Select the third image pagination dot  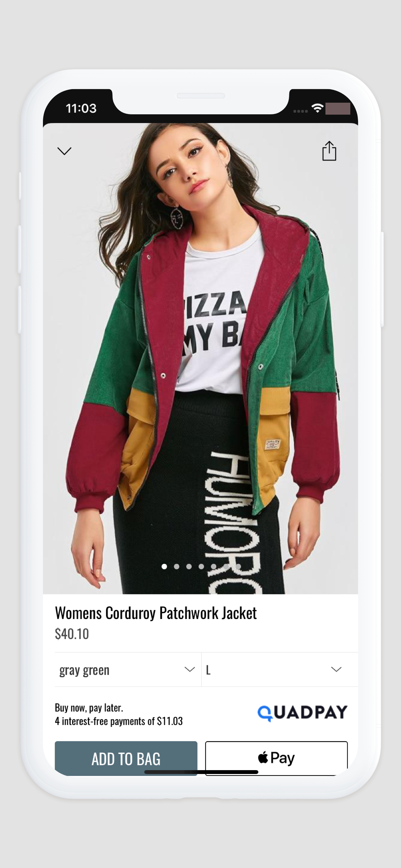[189, 566]
